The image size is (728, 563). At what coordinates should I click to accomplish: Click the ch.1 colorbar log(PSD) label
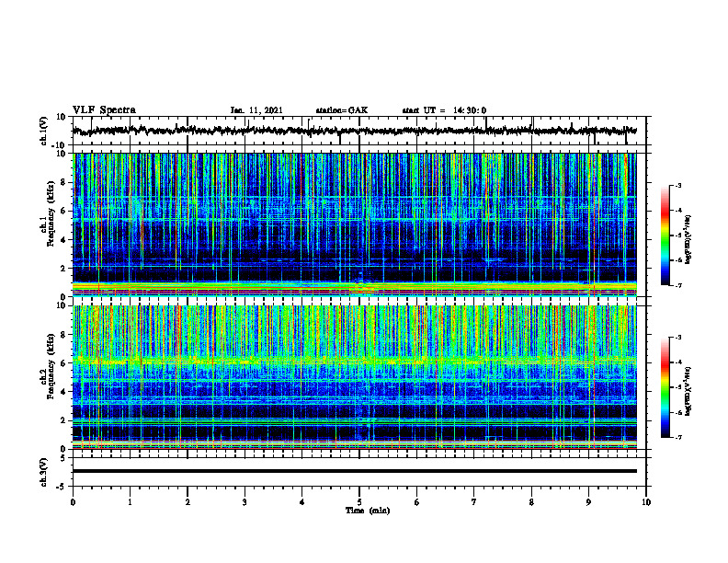(688, 239)
